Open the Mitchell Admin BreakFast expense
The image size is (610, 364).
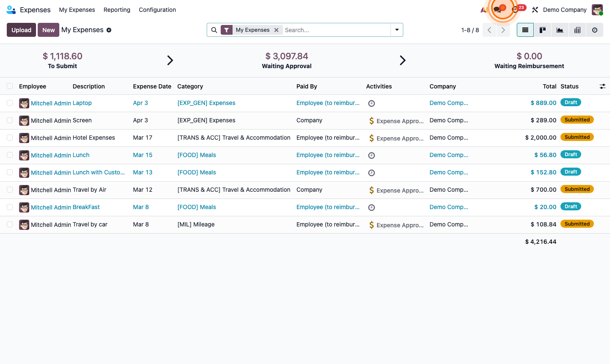coord(65,207)
